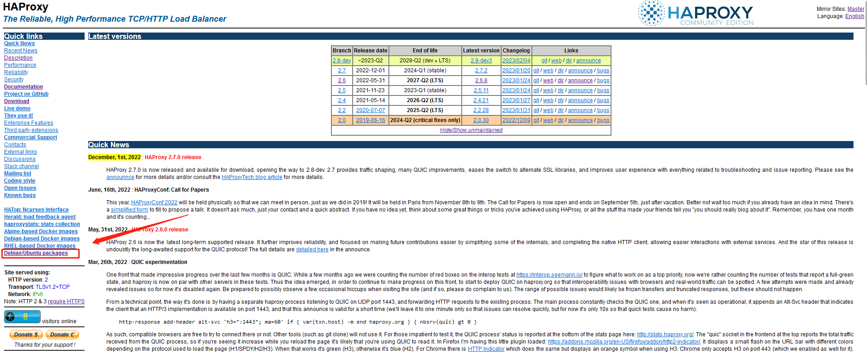Open branch 2.4 link in table
Viewport: 868px width, 353px height.
point(342,100)
